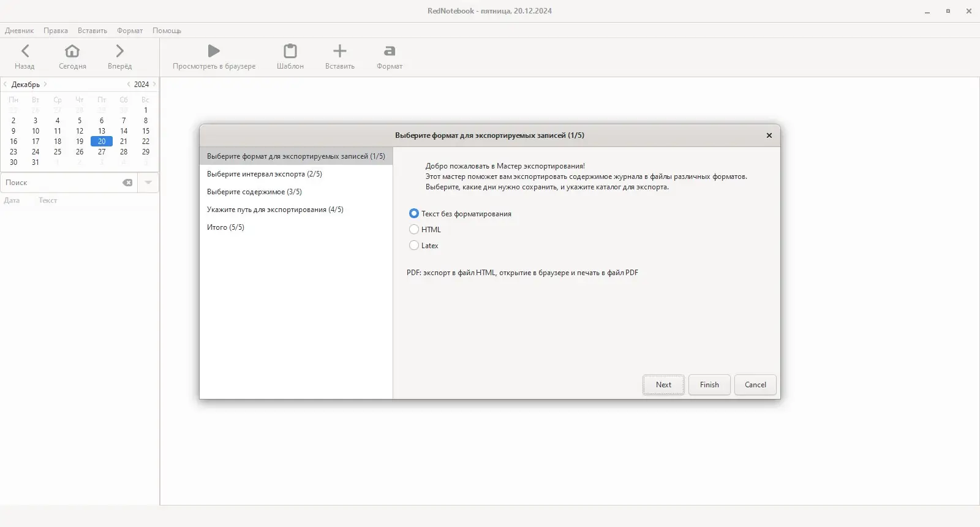Close the RedNotebook window
The image size is (980, 527).
[x=969, y=11]
